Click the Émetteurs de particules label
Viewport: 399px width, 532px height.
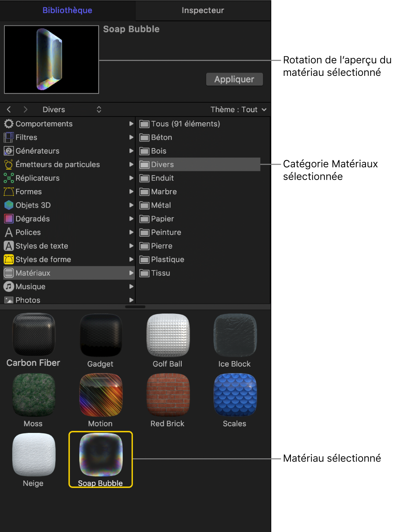[x=58, y=164]
